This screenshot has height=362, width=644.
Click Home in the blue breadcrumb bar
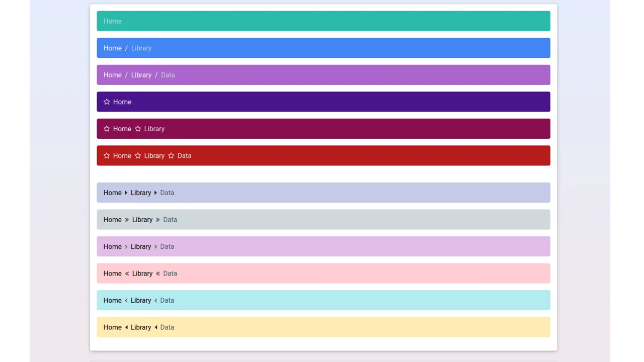(x=112, y=48)
